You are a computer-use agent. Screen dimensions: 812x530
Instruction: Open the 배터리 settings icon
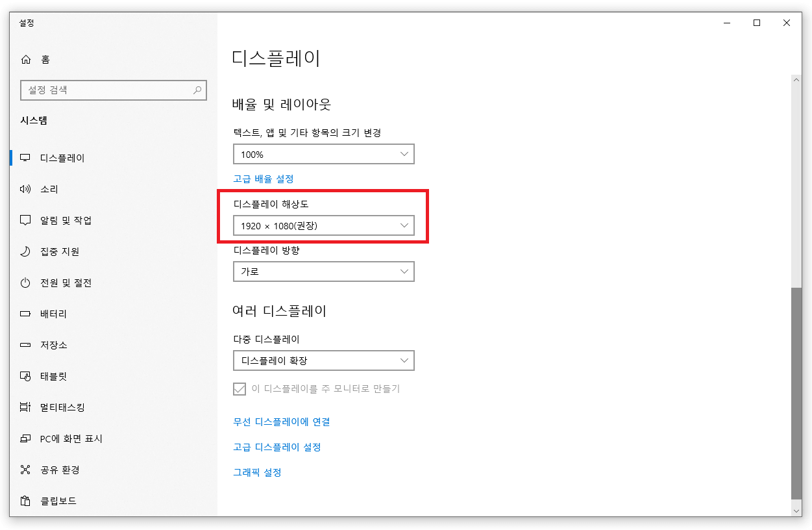click(26, 314)
